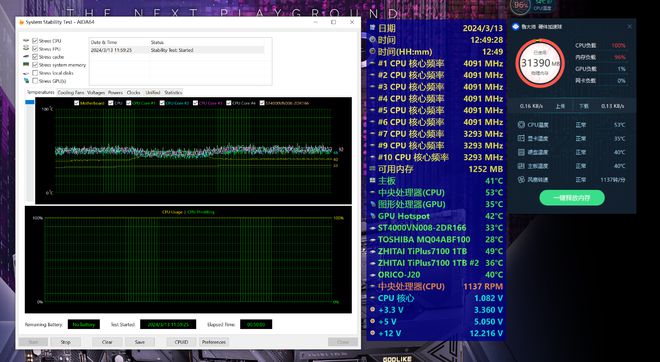660x362 pixels.
Task: Click the Clear button
Action: coord(107,342)
